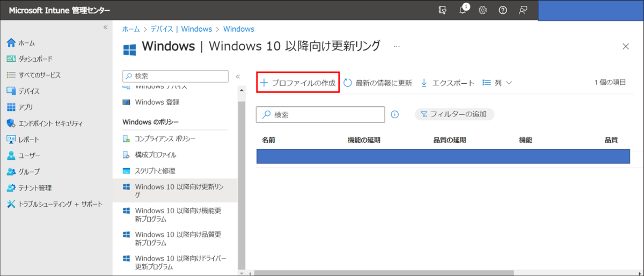Click フィルターの追加 button
The width and height of the screenshot is (644, 276).
(454, 114)
